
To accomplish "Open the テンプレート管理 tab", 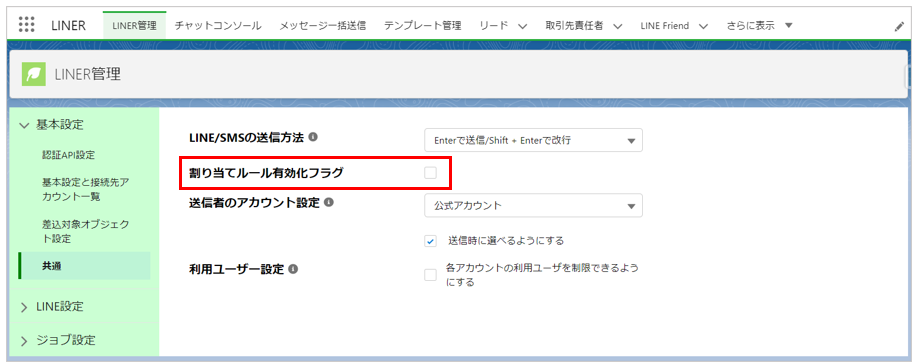I will click(x=423, y=25).
